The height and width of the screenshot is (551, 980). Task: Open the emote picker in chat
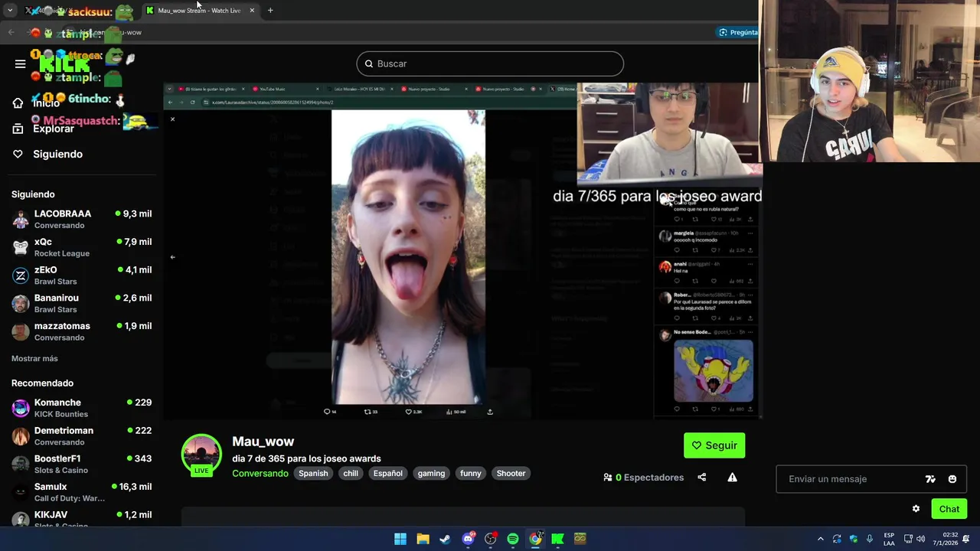[x=952, y=479]
